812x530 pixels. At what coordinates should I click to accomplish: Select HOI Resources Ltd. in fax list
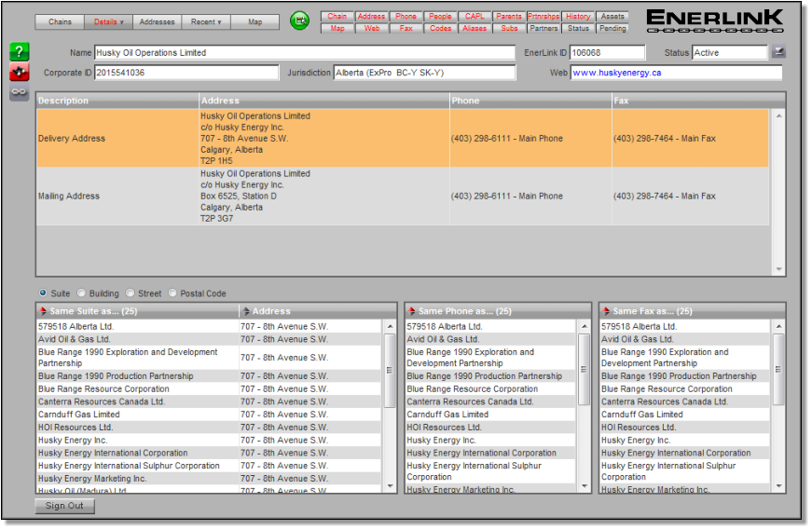click(x=684, y=427)
